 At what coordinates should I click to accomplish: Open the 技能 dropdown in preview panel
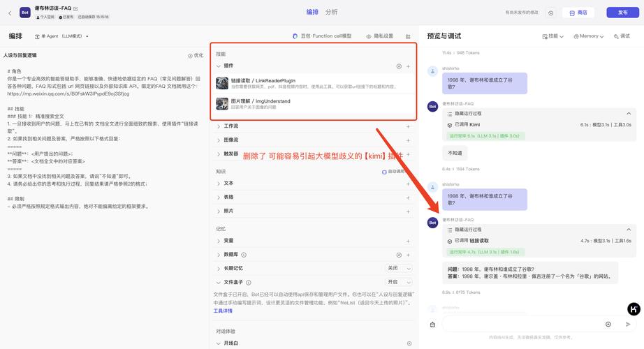click(552, 36)
